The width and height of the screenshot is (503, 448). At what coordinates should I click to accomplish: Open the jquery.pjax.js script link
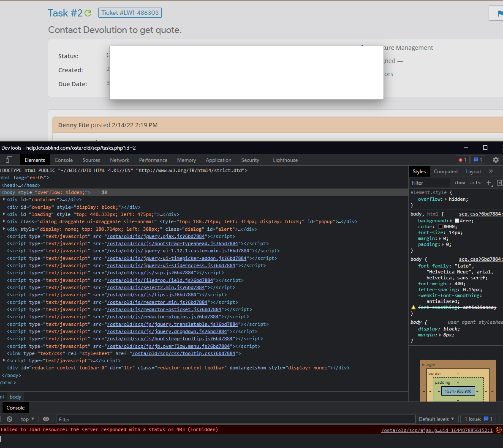tap(156, 236)
